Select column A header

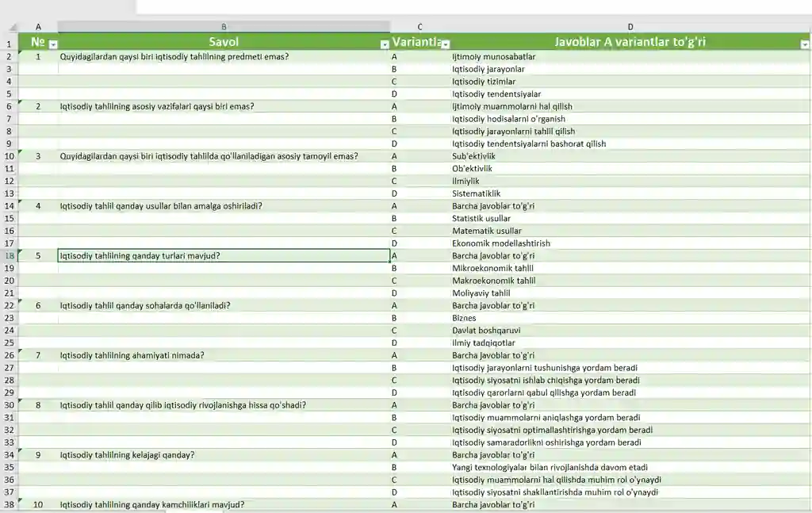click(x=38, y=26)
